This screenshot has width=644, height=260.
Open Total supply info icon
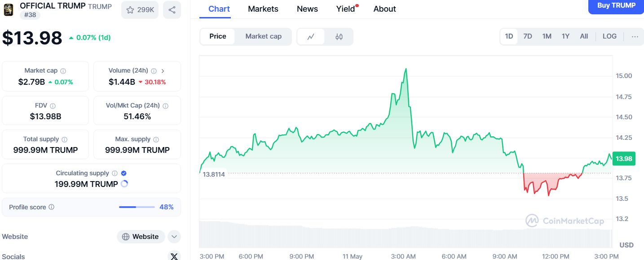[x=65, y=139]
